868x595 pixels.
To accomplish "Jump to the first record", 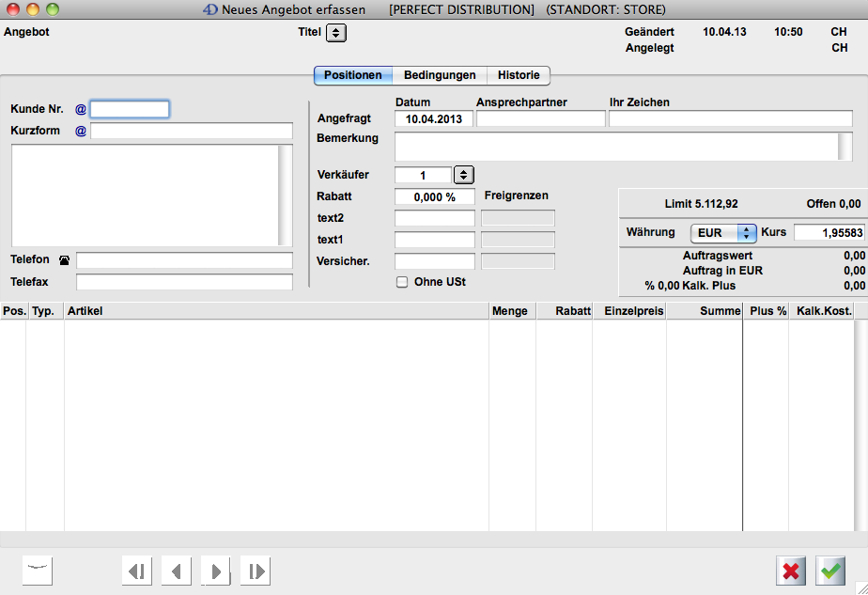I will (x=137, y=571).
